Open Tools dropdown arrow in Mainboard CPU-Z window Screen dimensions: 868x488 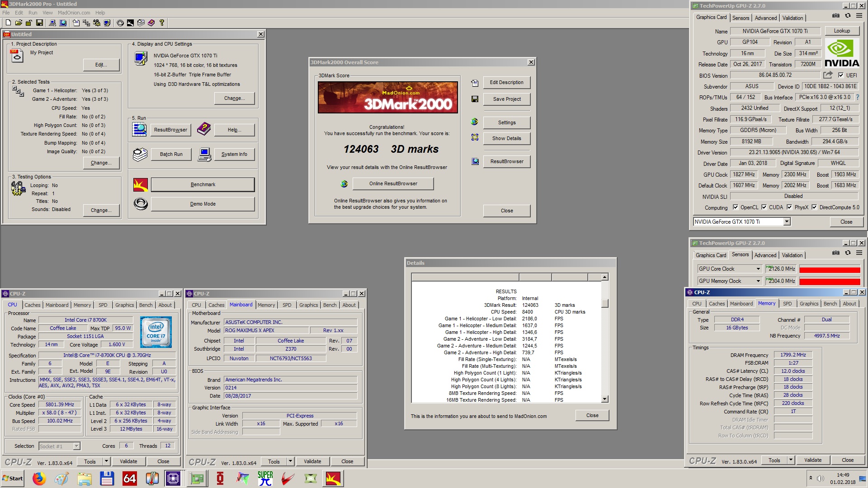tap(291, 461)
